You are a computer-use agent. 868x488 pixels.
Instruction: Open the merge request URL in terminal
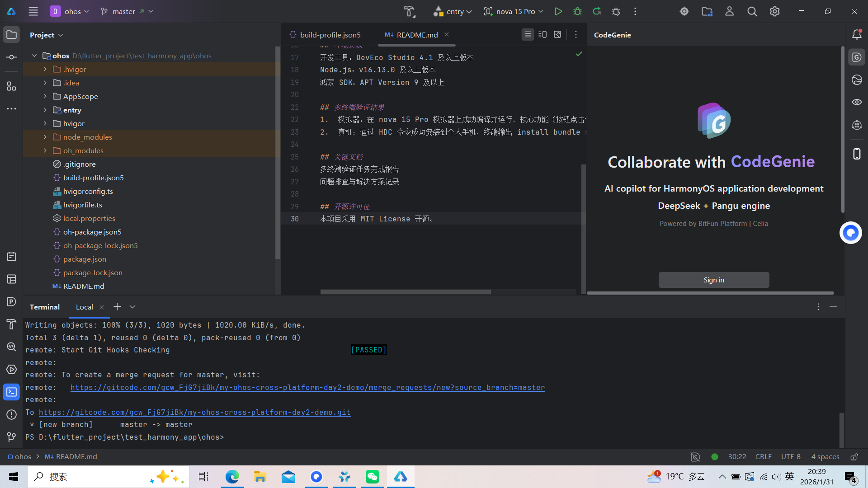[307, 387]
